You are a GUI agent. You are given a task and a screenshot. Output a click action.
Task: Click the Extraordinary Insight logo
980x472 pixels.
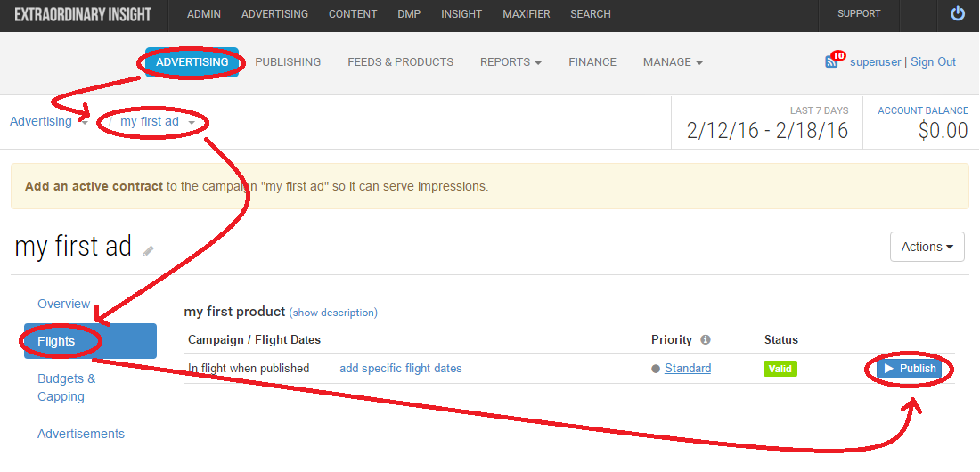tap(83, 14)
